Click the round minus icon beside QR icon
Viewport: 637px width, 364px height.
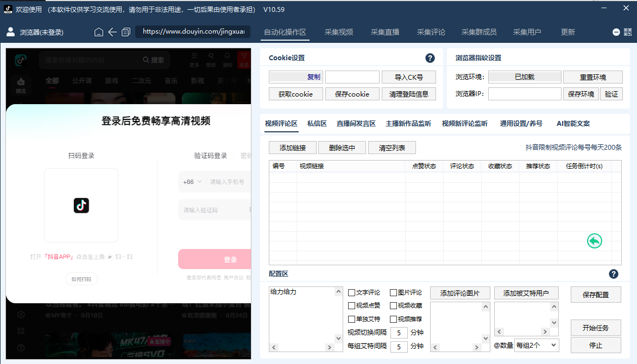coord(616,32)
